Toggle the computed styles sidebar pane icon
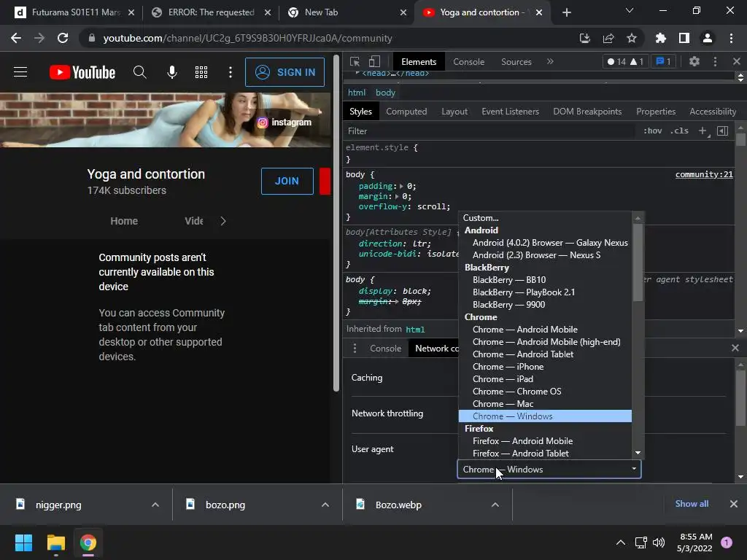 (x=722, y=131)
